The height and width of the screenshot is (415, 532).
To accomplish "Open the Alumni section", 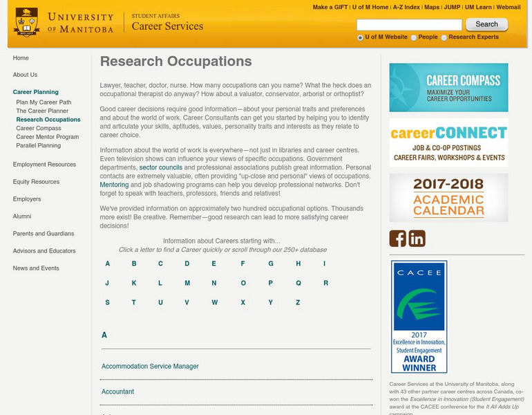I will tap(22, 216).
